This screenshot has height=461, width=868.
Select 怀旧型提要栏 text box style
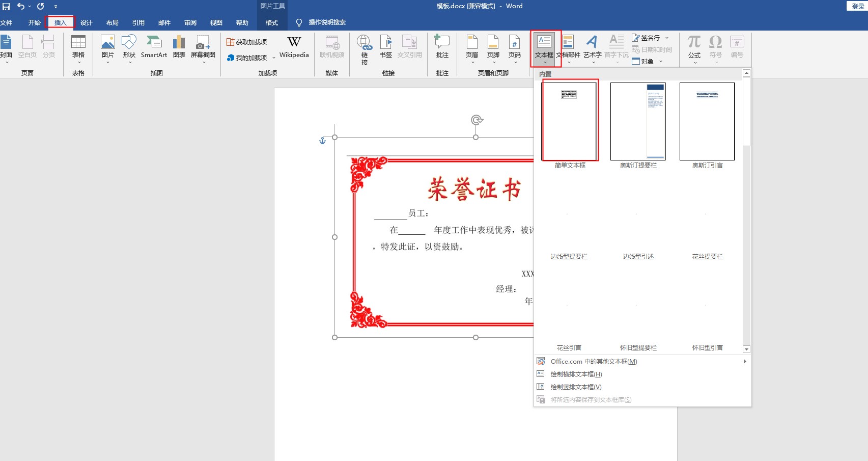[x=638, y=347]
